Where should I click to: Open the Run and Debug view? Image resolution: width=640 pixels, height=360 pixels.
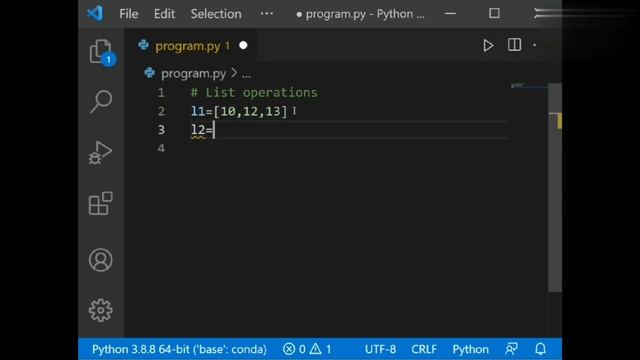100,153
